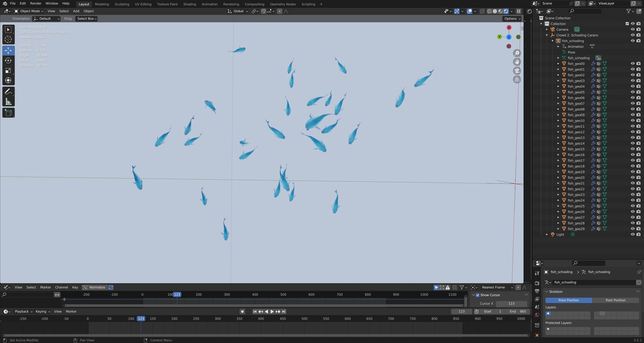The height and width of the screenshot is (343, 644).
Task: Expand the fish_geo08 tree item
Action: [558, 109]
